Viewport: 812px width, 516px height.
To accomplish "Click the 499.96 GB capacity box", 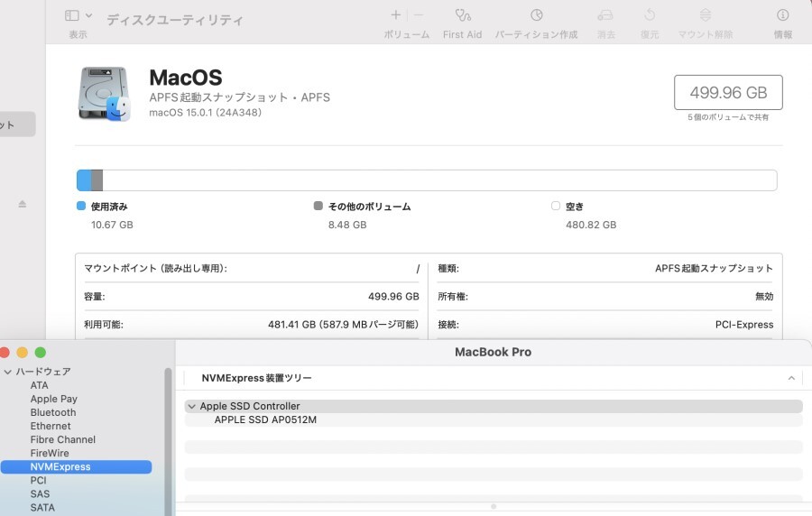I will (728, 92).
